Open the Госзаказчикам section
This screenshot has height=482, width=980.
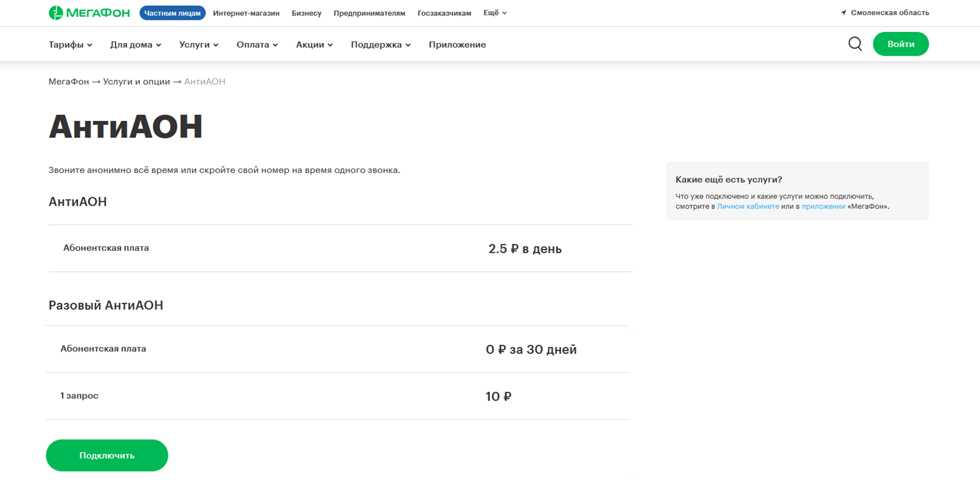444,13
